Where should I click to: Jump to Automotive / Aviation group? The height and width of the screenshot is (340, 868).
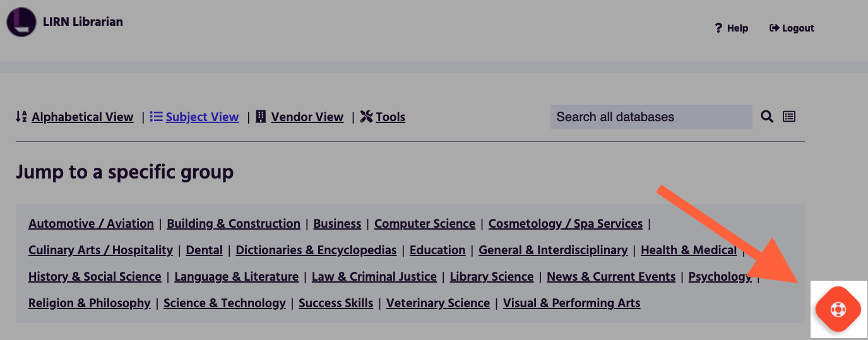tap(91, 224)
